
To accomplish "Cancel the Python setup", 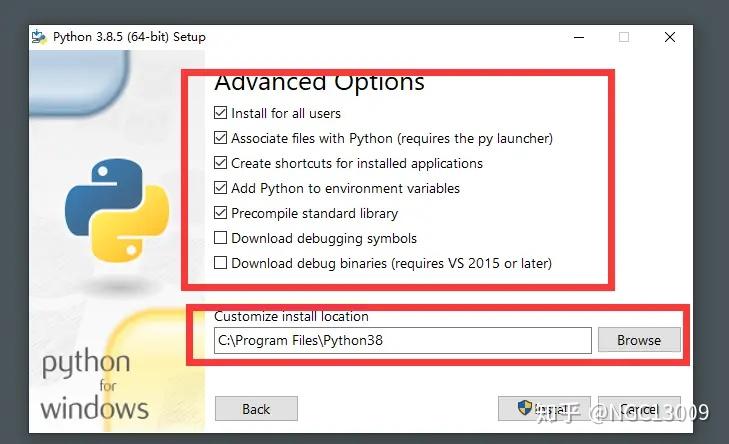I will tap(638, 408).
